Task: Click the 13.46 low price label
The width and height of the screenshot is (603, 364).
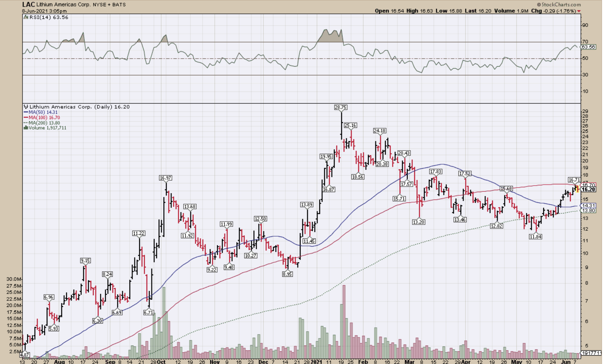Action: point(460,220)
